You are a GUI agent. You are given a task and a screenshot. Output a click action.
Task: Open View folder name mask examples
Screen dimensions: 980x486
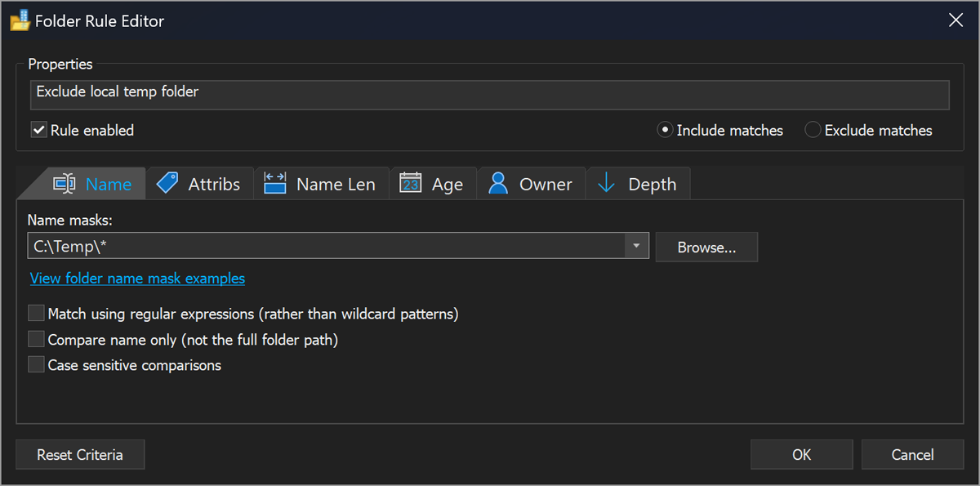click(x=136, y=279)
